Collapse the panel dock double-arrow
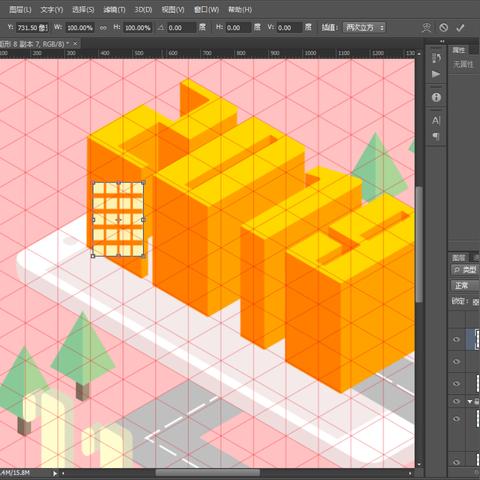480x480 pixels. pyautogui.click(x=442, y=41)
